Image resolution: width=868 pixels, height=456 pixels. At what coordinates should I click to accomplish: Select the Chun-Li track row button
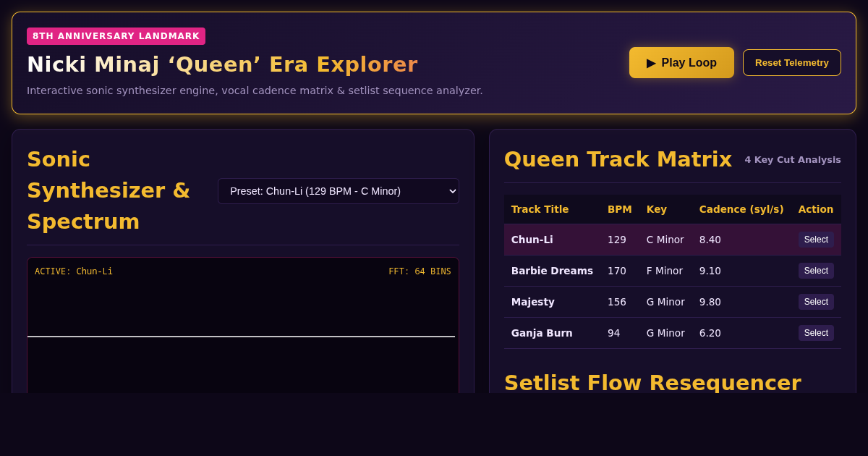coord(816,240)
